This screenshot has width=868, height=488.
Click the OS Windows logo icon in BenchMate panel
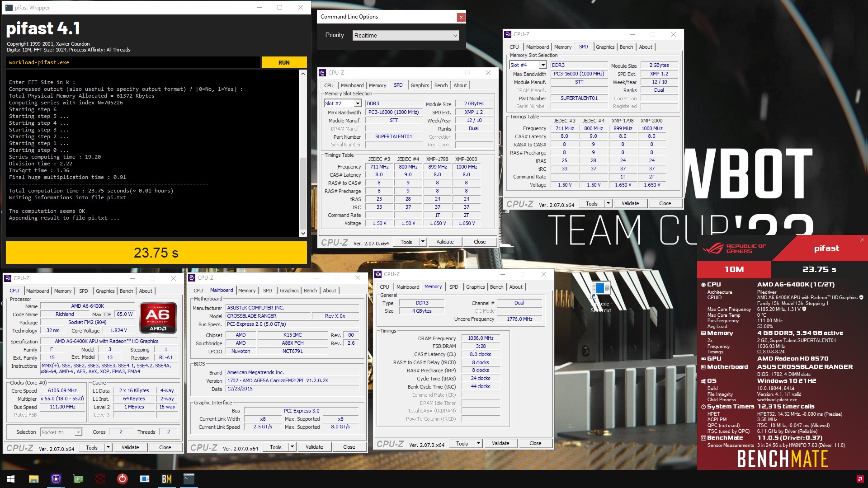pos(703,381)
